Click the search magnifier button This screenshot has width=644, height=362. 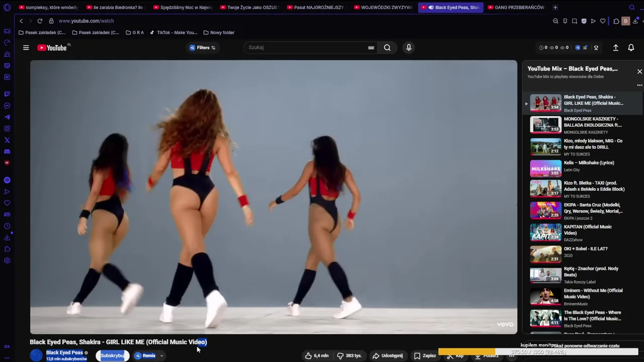coord(387,48)
